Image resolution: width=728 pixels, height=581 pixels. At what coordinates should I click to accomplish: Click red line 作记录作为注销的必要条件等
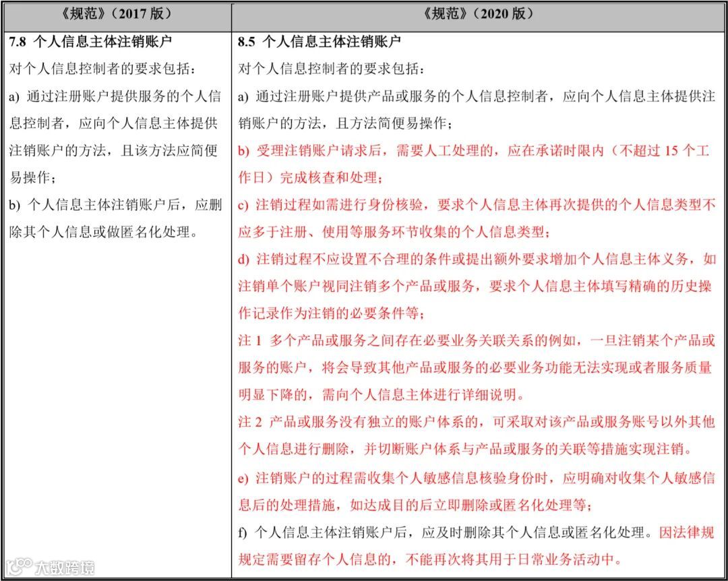(331, 313)
